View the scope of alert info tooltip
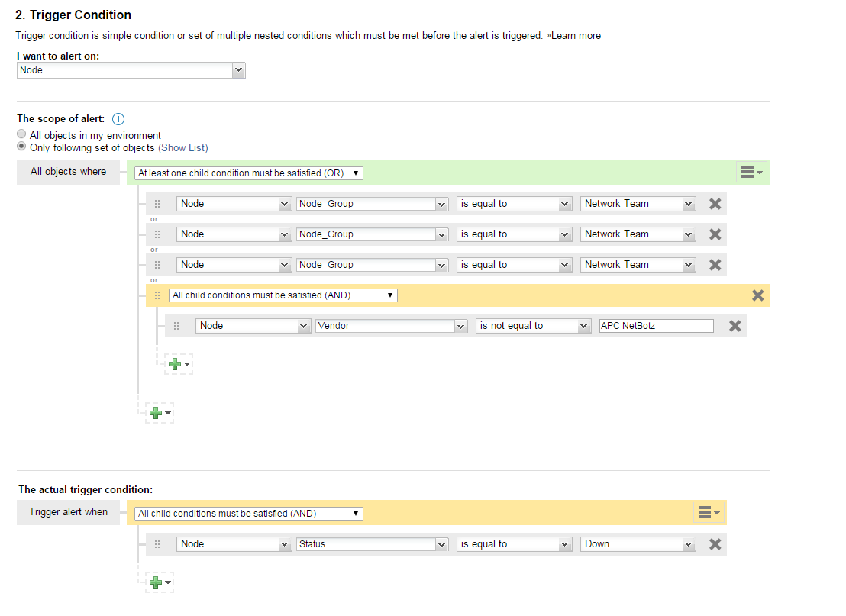 (x=118, y=118)
